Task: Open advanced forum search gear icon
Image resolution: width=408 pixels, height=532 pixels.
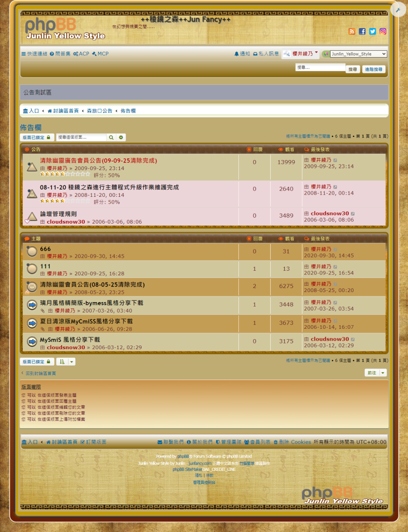Action: (x=121, y=137)
